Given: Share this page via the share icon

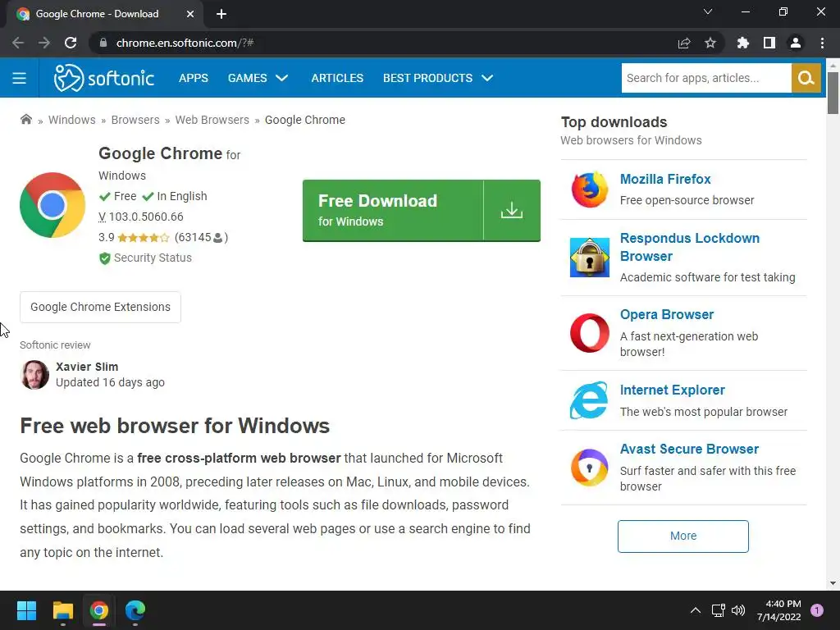Looking at the screenshot, I should pos(684,43).
